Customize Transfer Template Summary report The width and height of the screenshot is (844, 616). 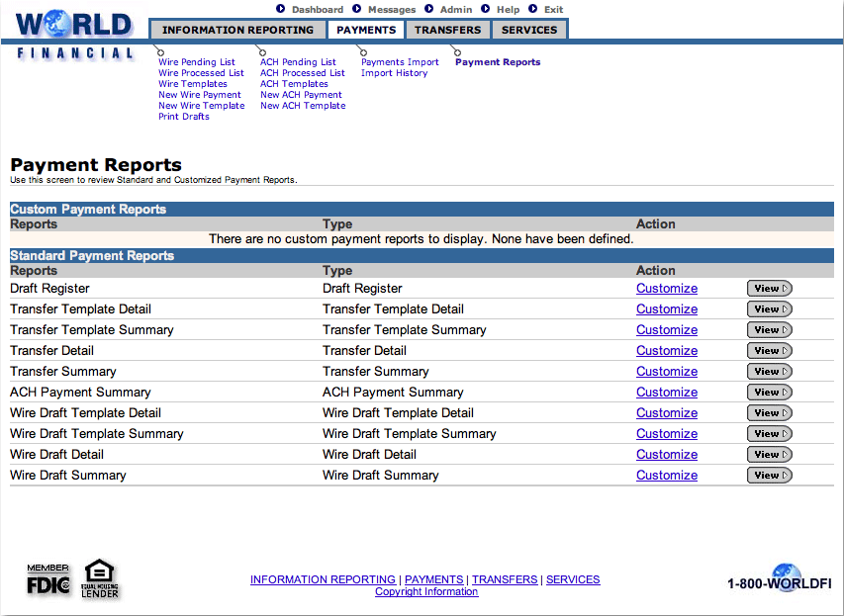coord(666,330)
